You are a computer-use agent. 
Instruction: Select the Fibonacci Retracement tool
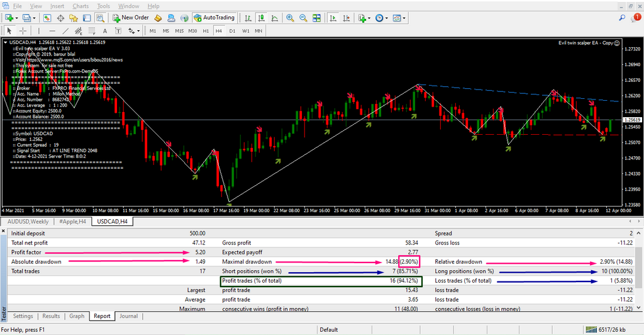[x=92, y=31]
